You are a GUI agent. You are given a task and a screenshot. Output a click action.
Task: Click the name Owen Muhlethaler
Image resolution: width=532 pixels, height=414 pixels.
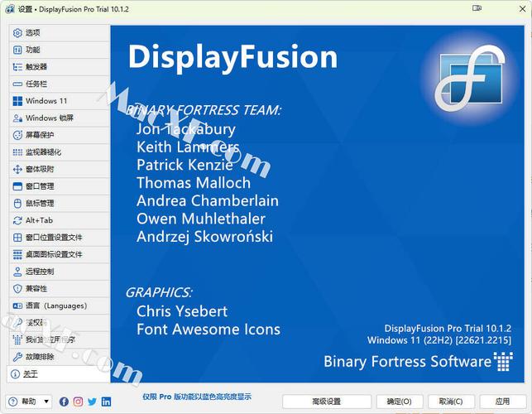point(201,219)
